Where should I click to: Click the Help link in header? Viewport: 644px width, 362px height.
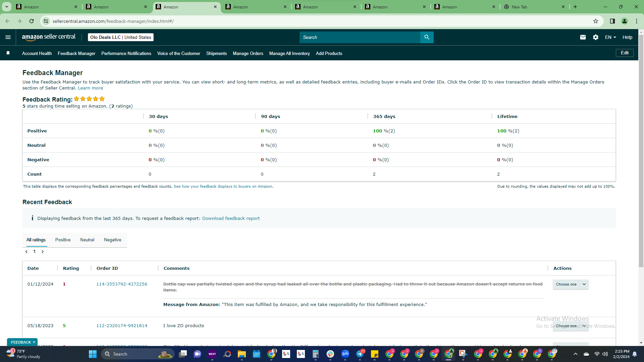pyautogui.click(x=627, y=37)
